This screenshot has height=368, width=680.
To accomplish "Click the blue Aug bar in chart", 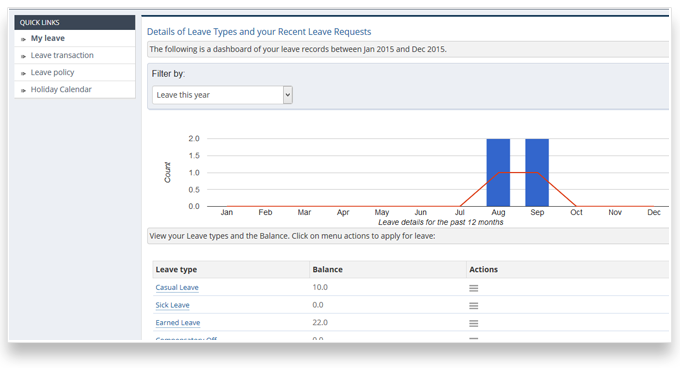I will (498, 173).
